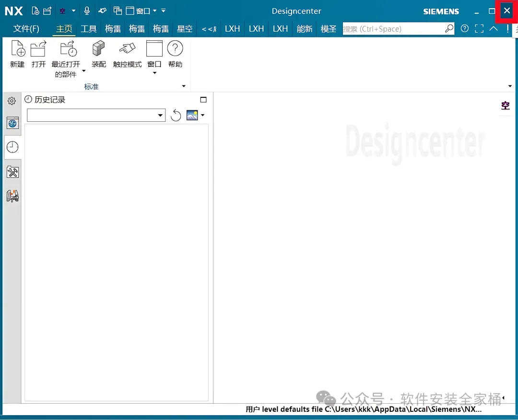This screenshot has height=420, width=518.
Task: Enable 触控模式 in the ribbon
Action: pos(127,54)
